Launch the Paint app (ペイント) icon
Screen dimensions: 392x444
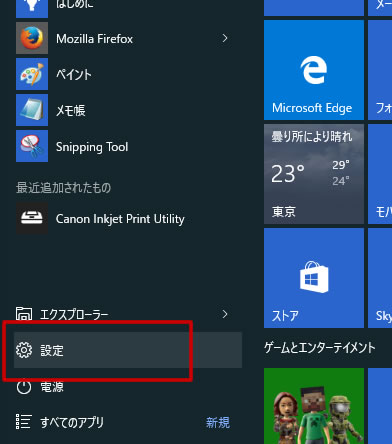coord(32,74)
